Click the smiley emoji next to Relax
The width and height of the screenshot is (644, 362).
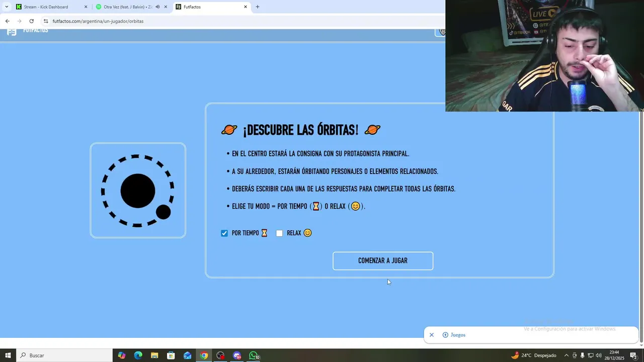tap(307, 233)
